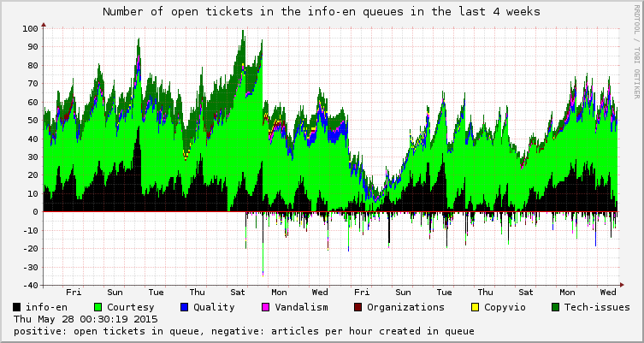Screen dimensions: 644x343
Task: Click the x-axis label 'Thu' before the first Sat
Action: (x=198, y=292)
